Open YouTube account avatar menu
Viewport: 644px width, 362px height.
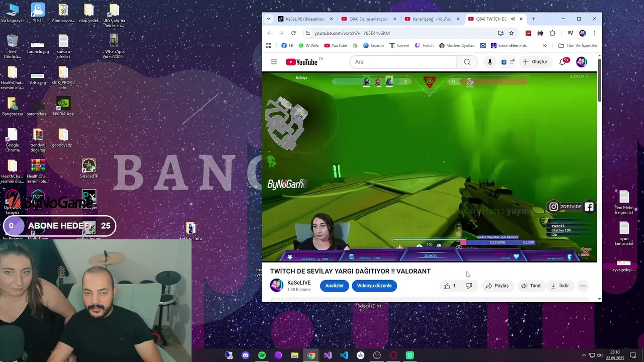[582, 62]
